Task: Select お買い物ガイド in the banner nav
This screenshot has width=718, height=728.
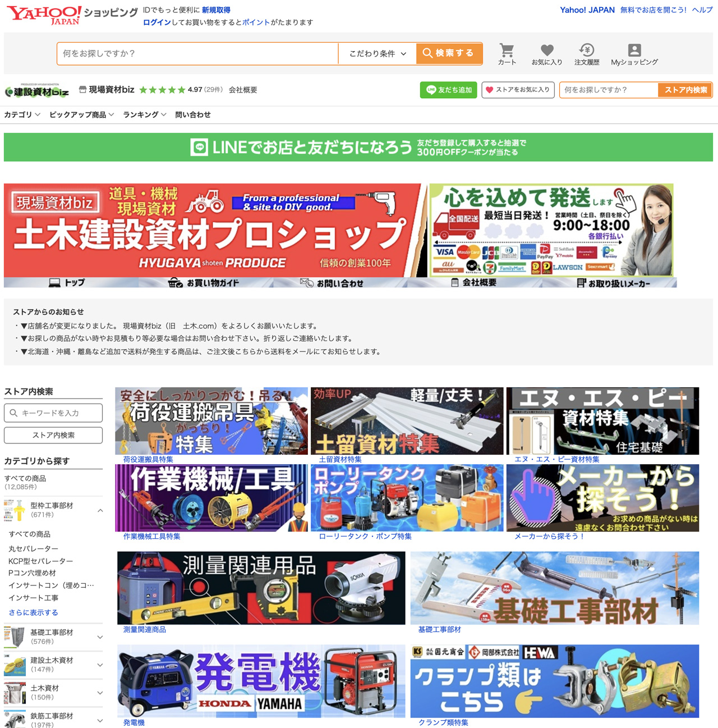Action: [x=206, y=283]
